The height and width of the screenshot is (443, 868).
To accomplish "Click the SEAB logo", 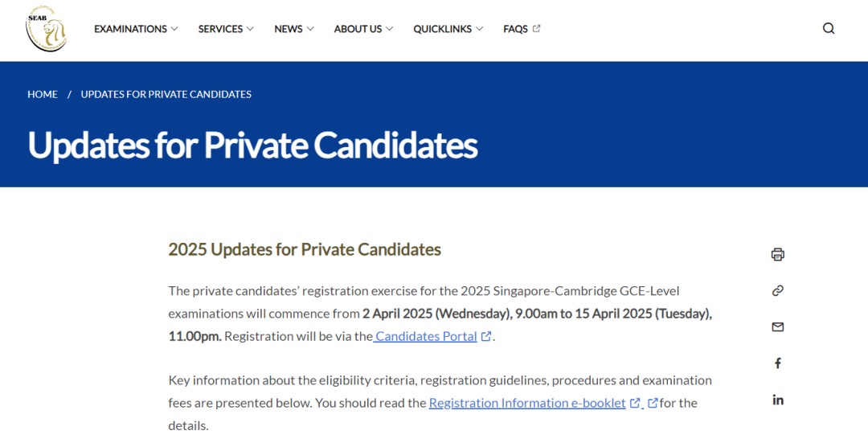I will coord(46,29).
